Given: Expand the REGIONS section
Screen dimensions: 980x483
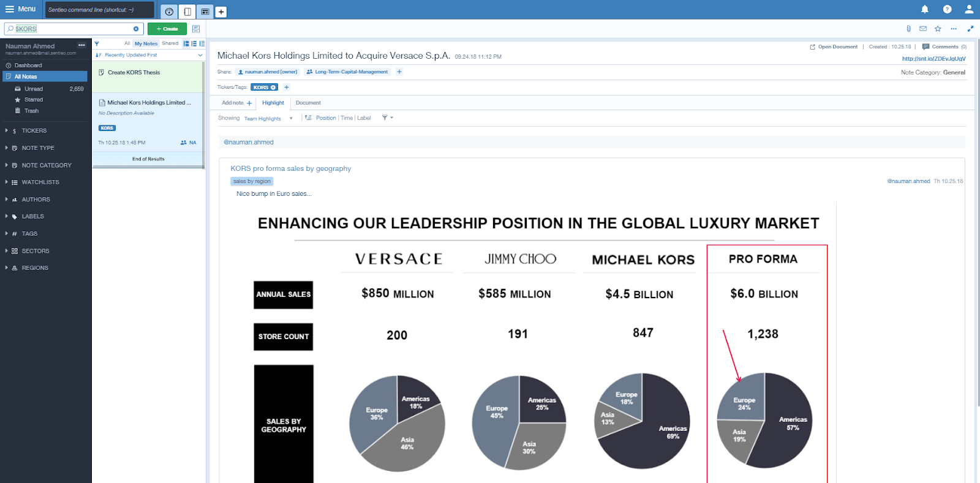Looking at the screenshot, I should coord(35,268).
